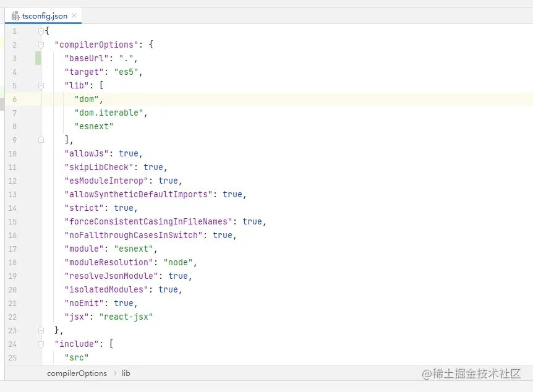Select lib in the breadcrumb bar

126,373
